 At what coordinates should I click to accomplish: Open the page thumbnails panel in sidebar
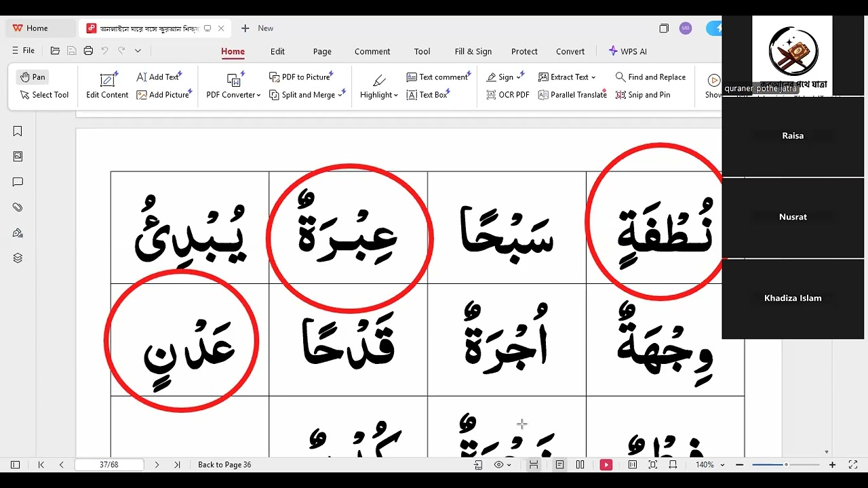18,156
